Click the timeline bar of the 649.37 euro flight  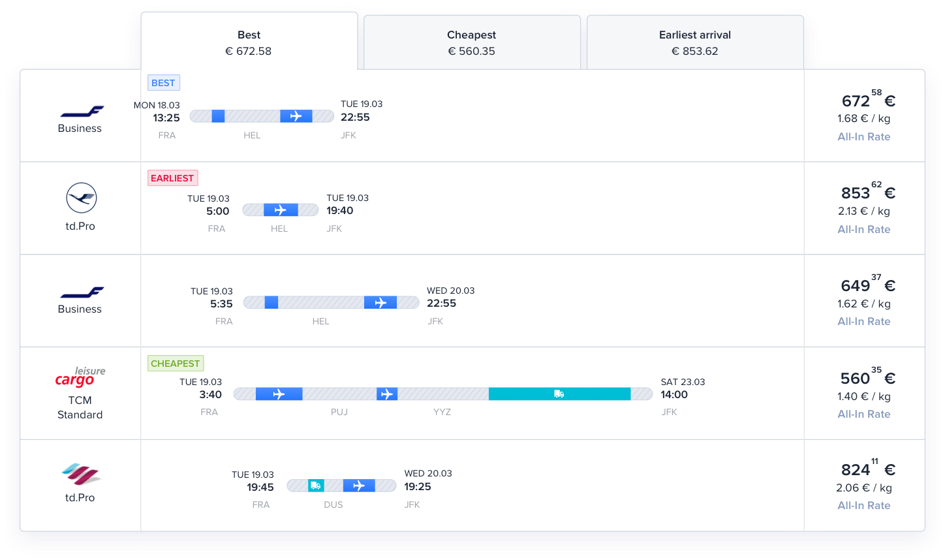click(x=331, y=302)
